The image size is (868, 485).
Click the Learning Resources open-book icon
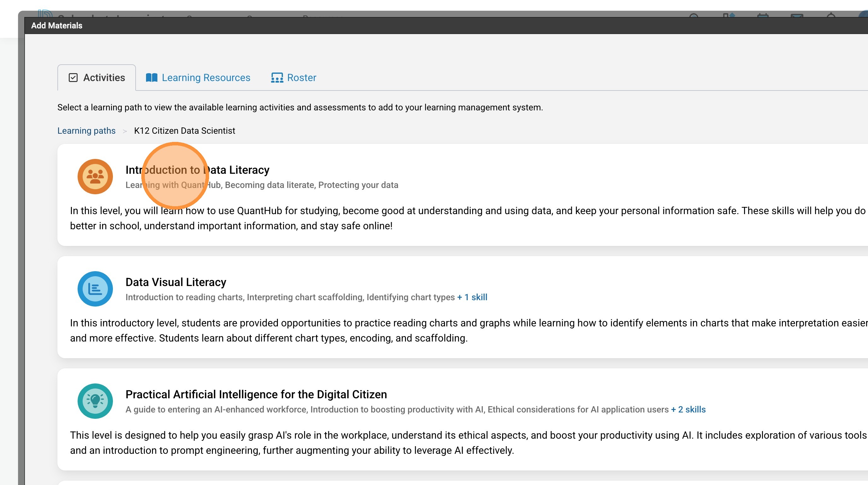point(152,78)
